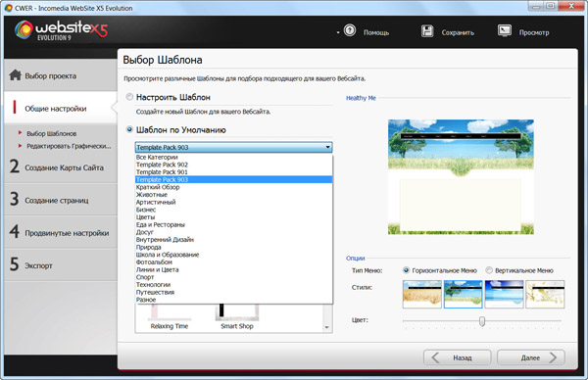This screenshot has height=380, width=588.
Task: Click the Help question mark icon
Action: click(x=350, y=30)
